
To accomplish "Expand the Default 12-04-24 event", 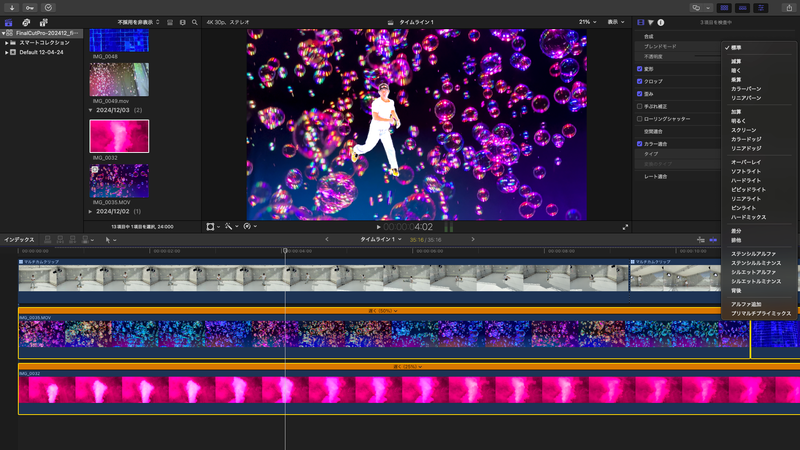I will (x=7, y=53).
